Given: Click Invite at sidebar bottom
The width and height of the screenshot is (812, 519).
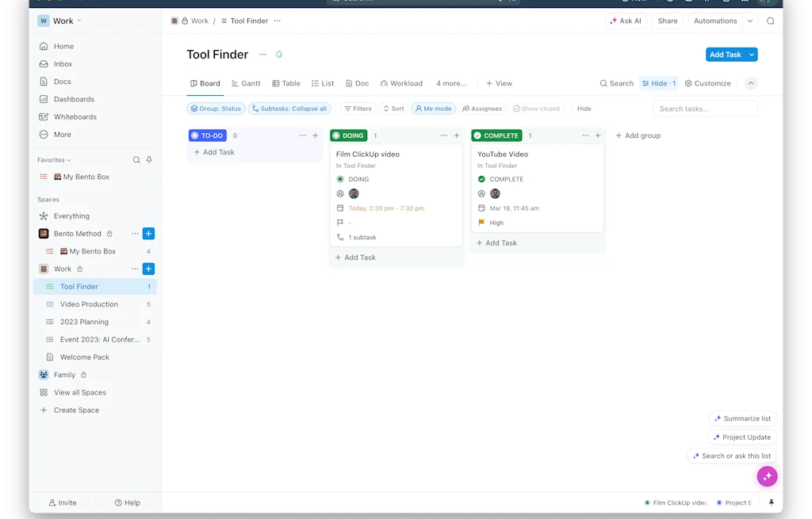Looking at the screenshot, I should (63, 502).
